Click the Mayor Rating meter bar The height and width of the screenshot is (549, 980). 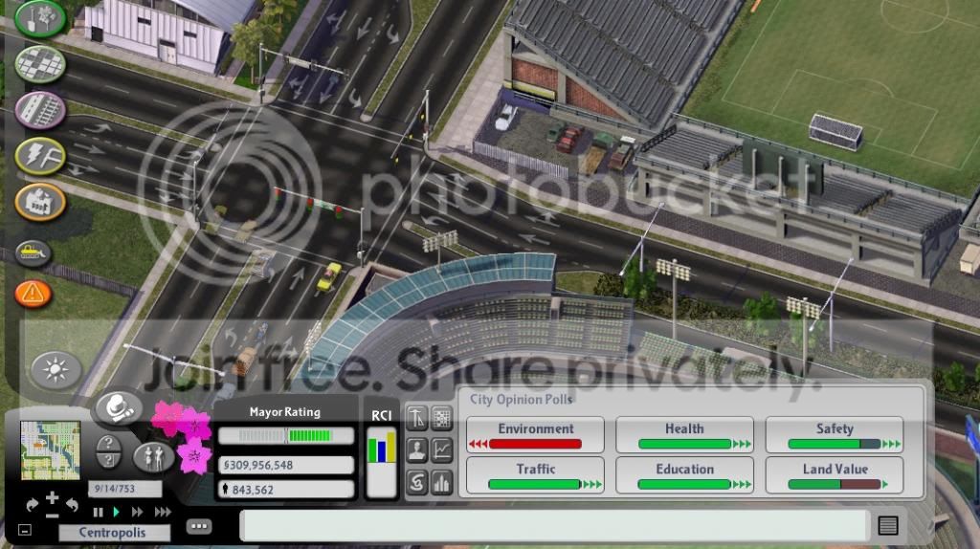[286, 435]
